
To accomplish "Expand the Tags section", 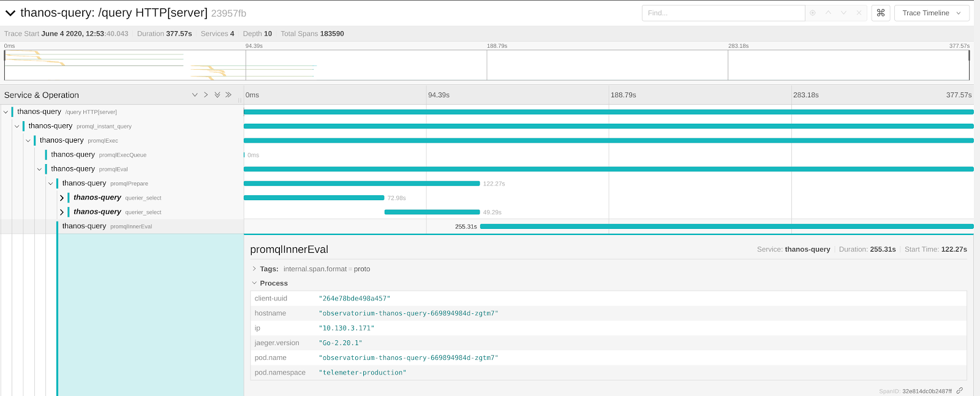I will [255, 269].
